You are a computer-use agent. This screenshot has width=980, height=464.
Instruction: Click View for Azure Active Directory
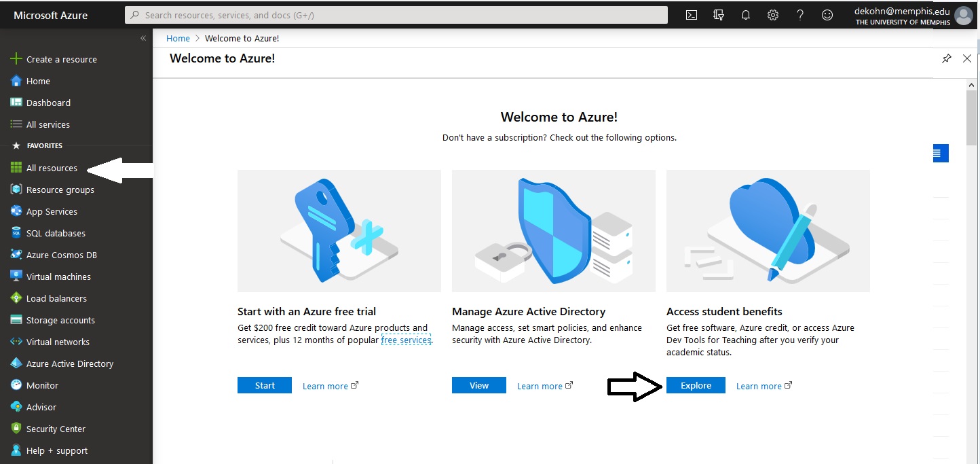[x=479, y=385]
